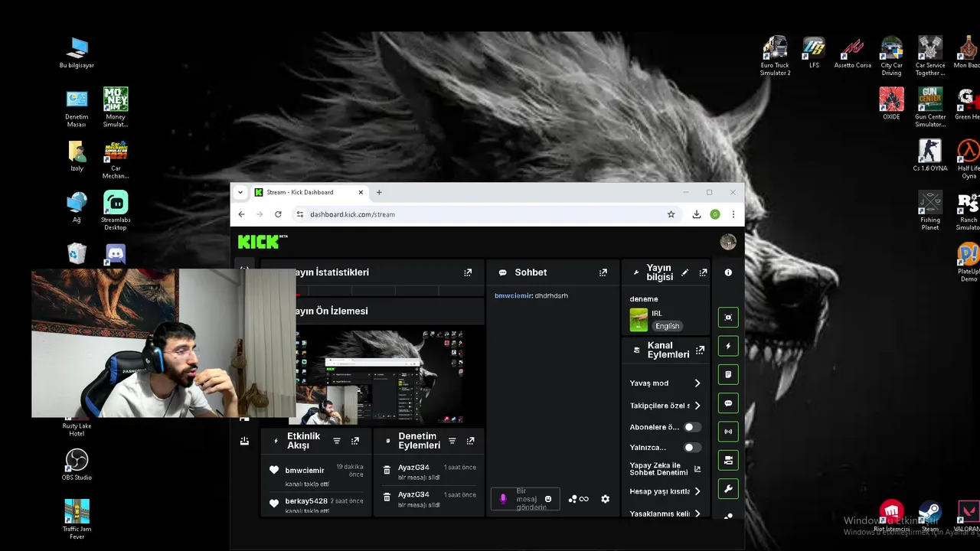Bookmark this page with the star icon
The image size is (980, 551).
pos(671,214)
